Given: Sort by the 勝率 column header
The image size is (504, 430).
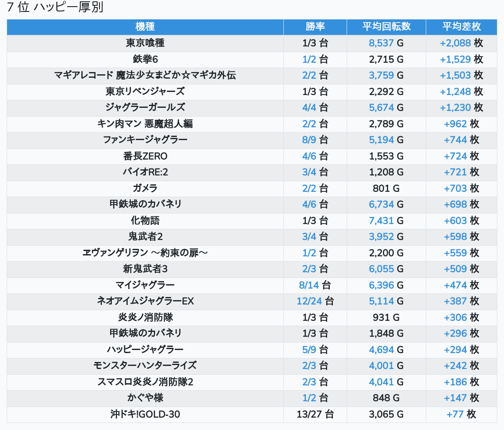Looking at the screenshot, I should tap(315, 27).
